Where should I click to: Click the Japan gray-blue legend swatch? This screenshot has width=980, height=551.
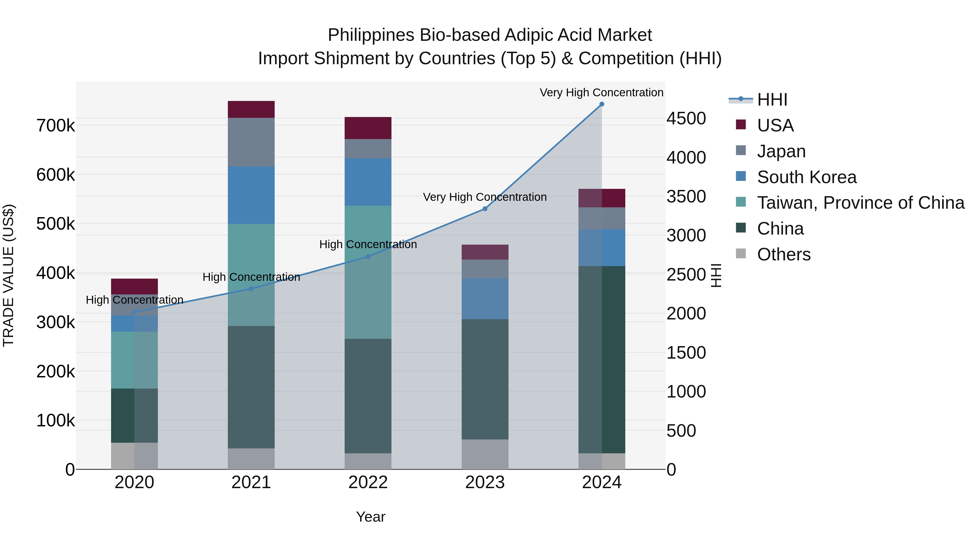[741, 150]
